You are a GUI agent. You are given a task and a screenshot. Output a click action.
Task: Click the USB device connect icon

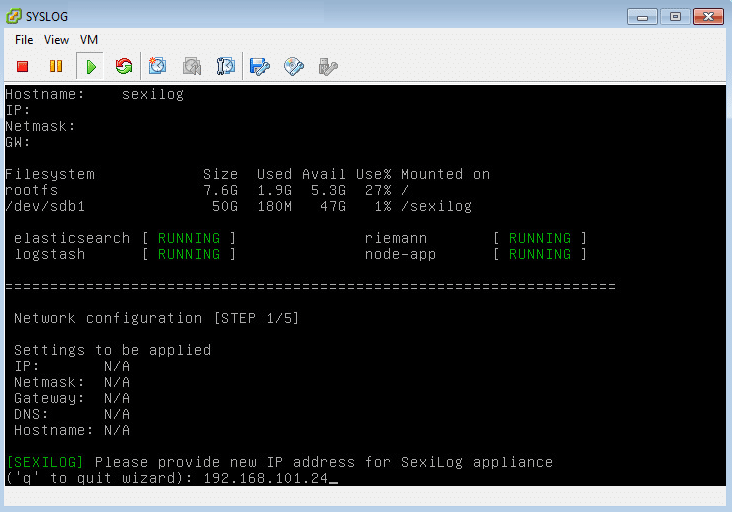pyautogui.click(x=328, y=67)
